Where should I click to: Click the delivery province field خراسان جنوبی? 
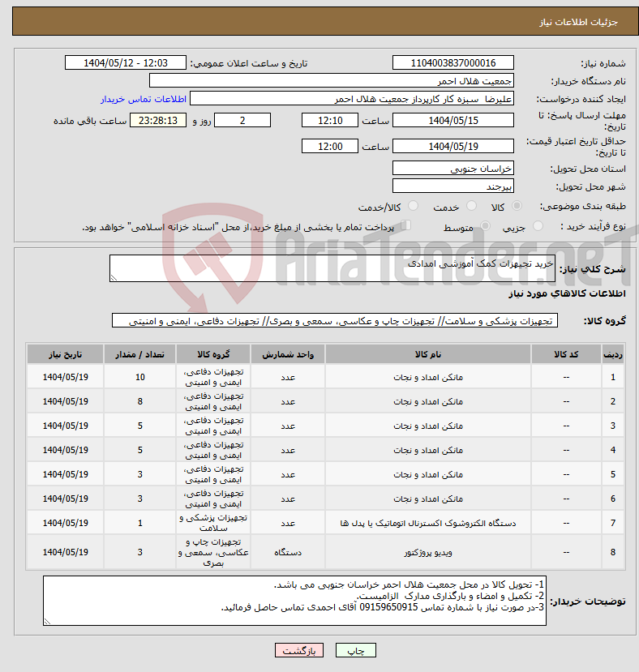pyautogui.click(x=452, y=168)
